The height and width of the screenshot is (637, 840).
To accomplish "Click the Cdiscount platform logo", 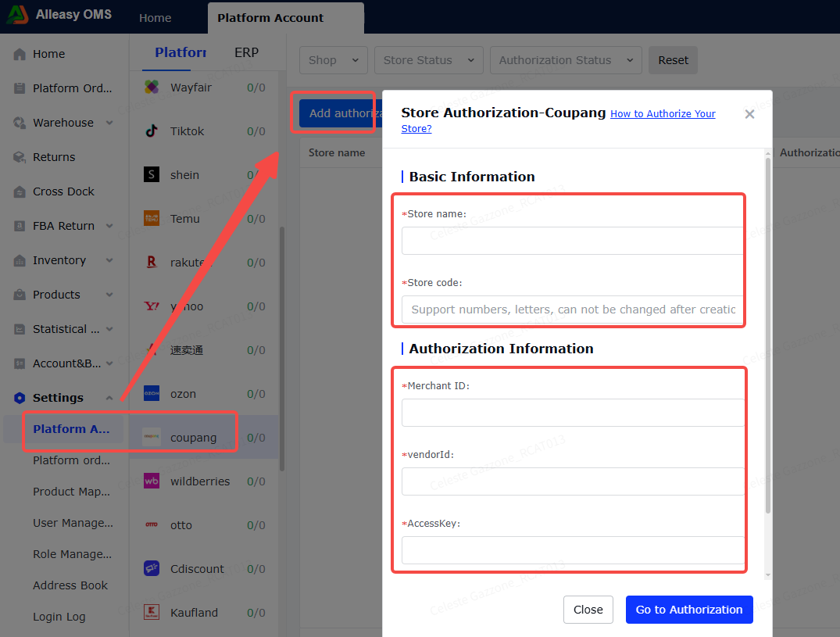I will click(x=152, y=568).
